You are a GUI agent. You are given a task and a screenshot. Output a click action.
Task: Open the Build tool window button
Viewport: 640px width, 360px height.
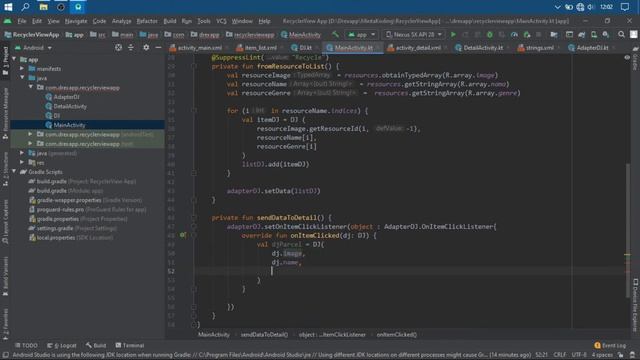96,345
